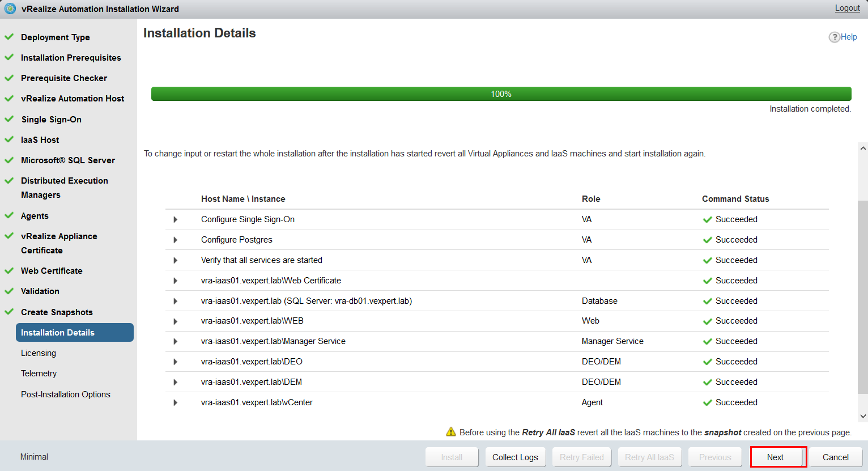
Task: Expand the vra-iaas01.vexpert.lab\DEO row
Action: (x=176, y=362)
